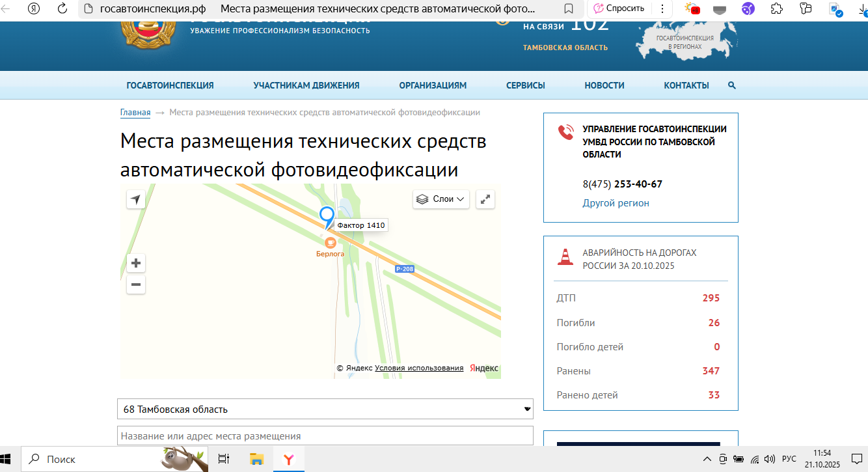The image size is (868, 472).
Task: Open the site search magnifier icon
Action: (x=732, y=85)
